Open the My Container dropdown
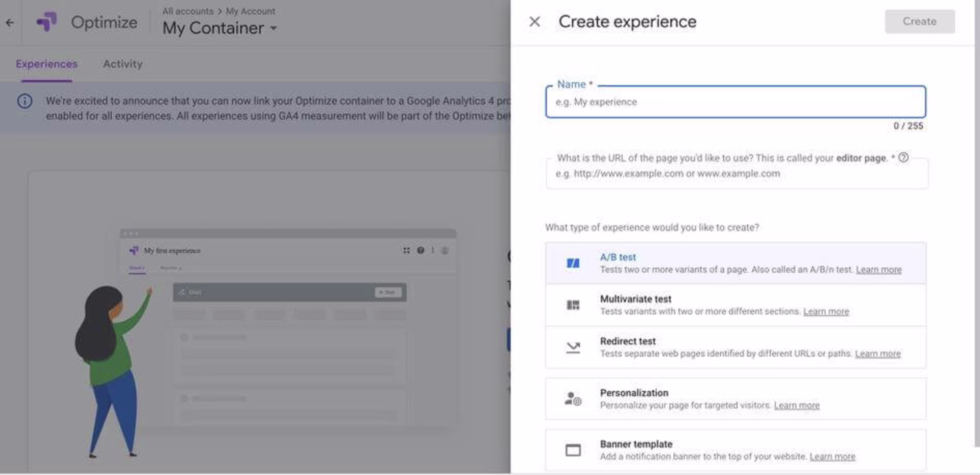This screenshot has height=475, width=980. (x=220, y=28)
